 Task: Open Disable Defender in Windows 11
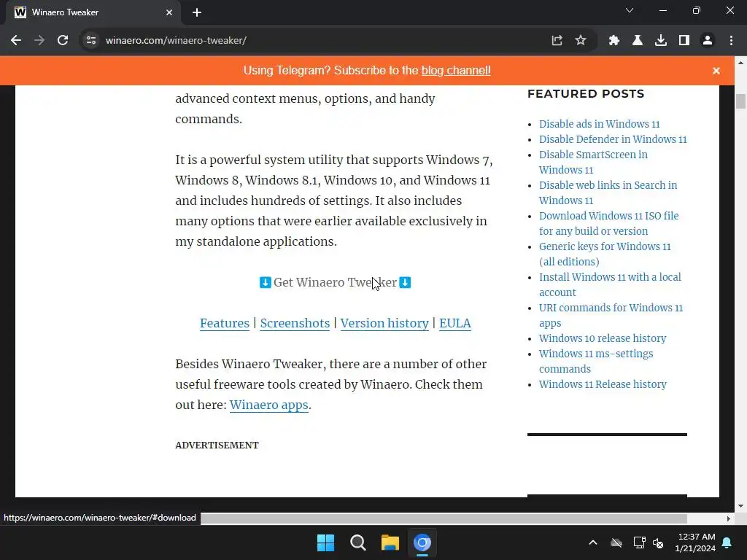613,139
